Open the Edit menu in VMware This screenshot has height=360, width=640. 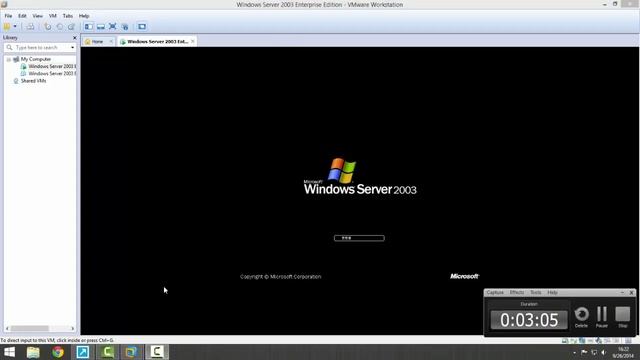click(x=22, y=16)
